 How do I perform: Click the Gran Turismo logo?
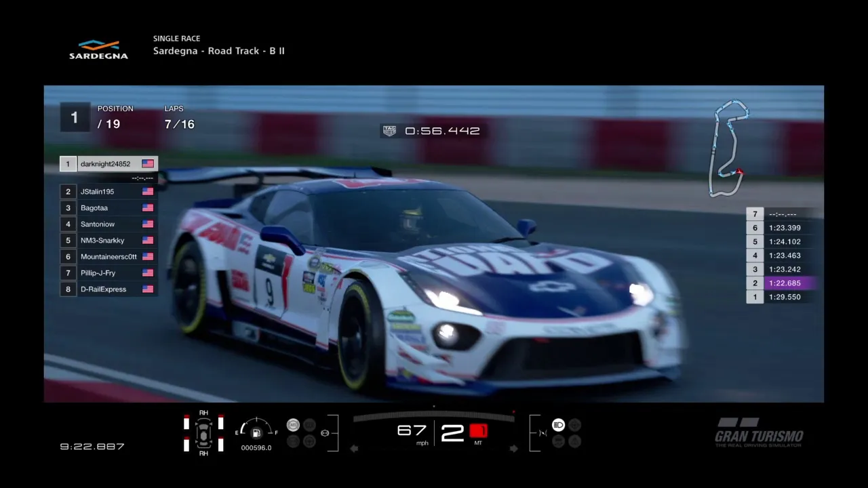759,432
